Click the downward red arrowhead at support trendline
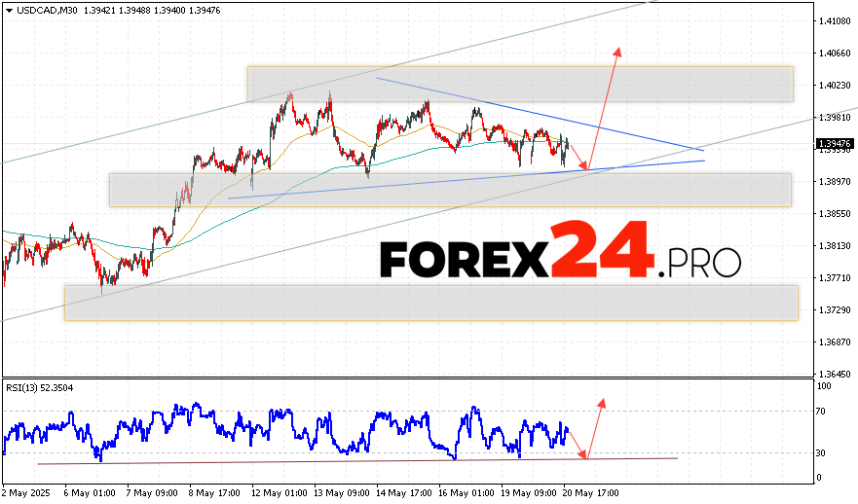The height and width of the screenshot is (504, 858). [x=584, y=166]
